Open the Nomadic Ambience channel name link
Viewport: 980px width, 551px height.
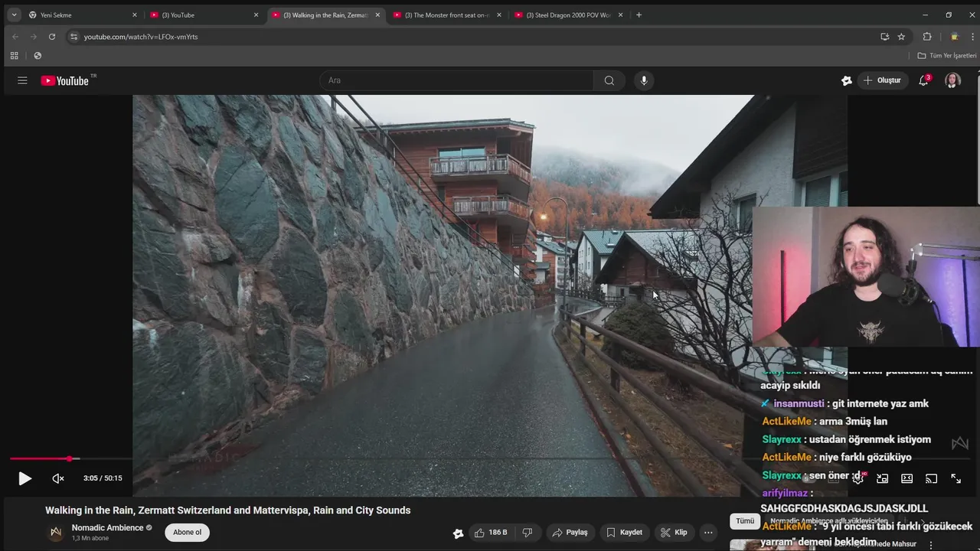107,528
